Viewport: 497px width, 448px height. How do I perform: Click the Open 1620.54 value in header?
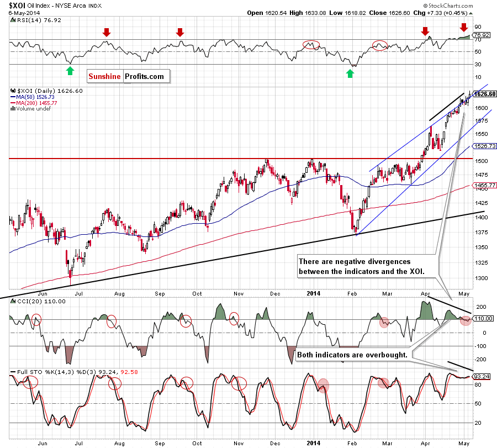[x=267, y=13]
